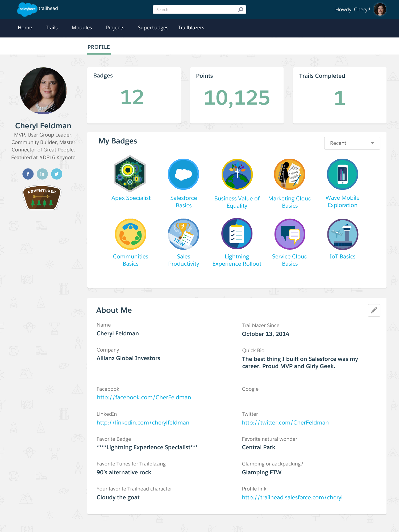Click the Badges count 12
The width and height of the screenshot is (399, 532).
point(132,97)
